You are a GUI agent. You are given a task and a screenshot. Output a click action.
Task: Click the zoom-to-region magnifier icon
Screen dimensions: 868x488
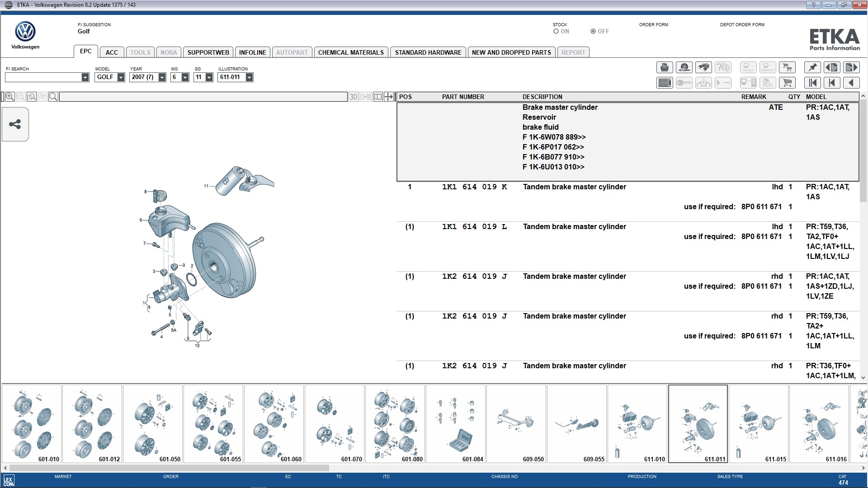point(32,97)
